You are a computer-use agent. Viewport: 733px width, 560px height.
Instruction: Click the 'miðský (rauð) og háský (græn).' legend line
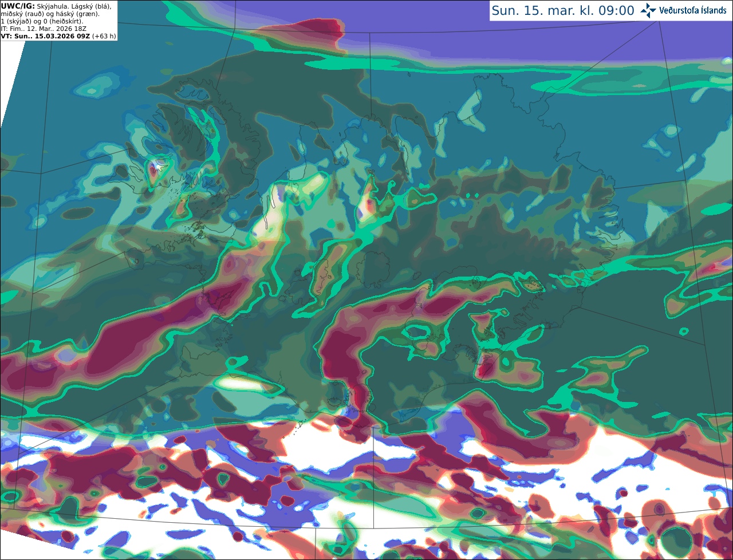pos(50,13)
